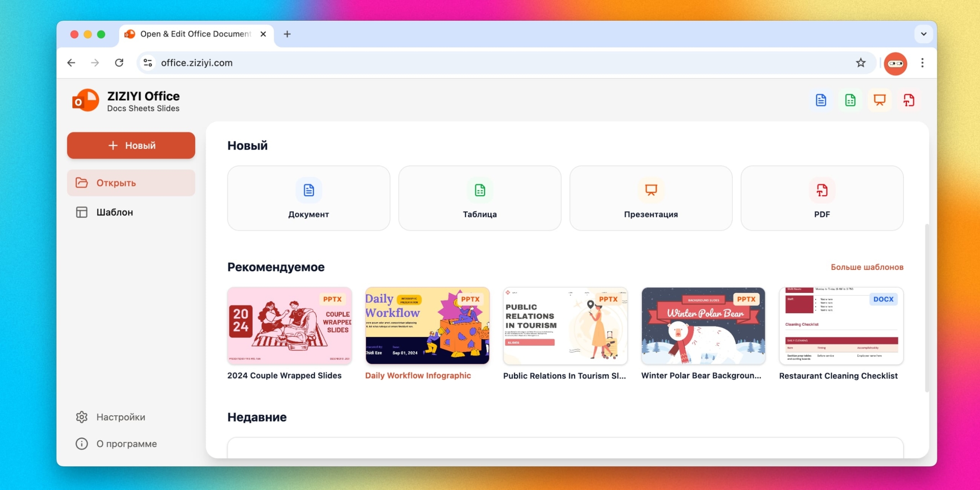Open Restaurant Cleaning Checklist template
This screenshot has width=980, height=490.
(841, 326)
